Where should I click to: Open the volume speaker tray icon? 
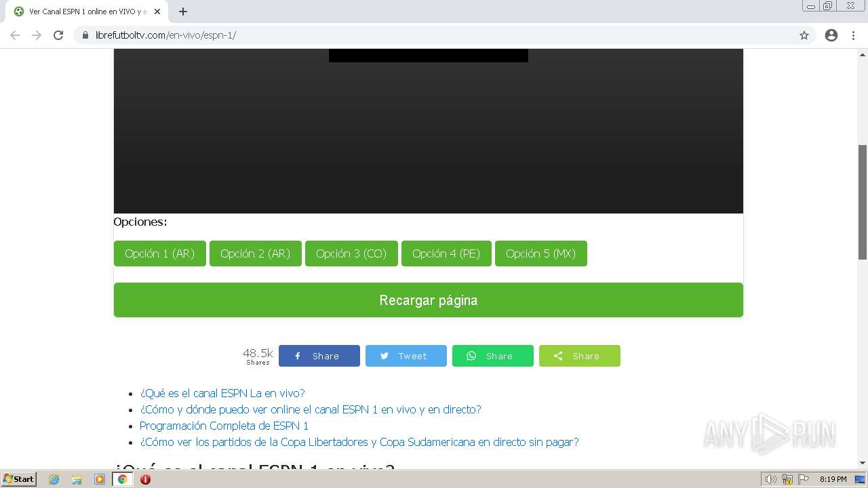coord(770,479)
